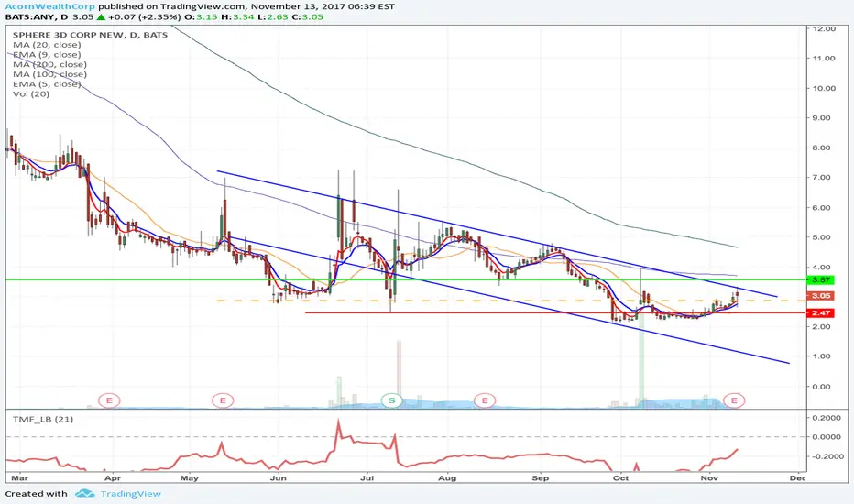Screen dimensions: 854x504
Task: Open the TradingView footer text link
Action: 131,494
